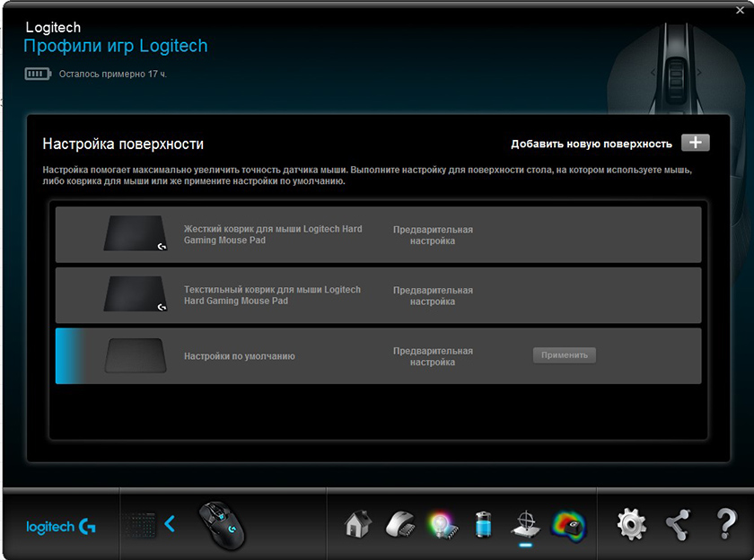Open the lighting settings bulb icon
Viewport: 754px width, 560px height.
click(x=442, y=525)
